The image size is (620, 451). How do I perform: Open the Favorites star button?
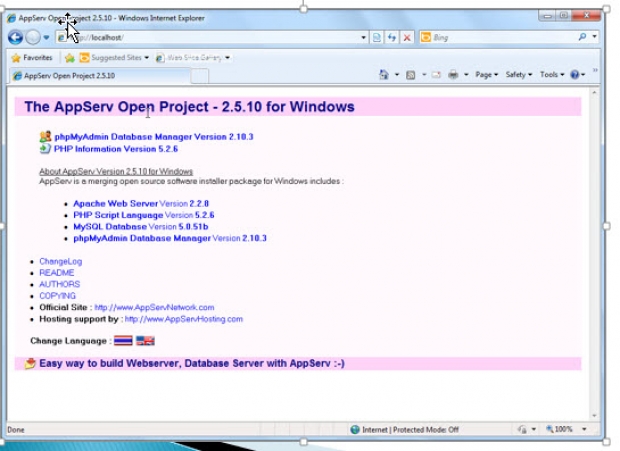click(32, 58)
